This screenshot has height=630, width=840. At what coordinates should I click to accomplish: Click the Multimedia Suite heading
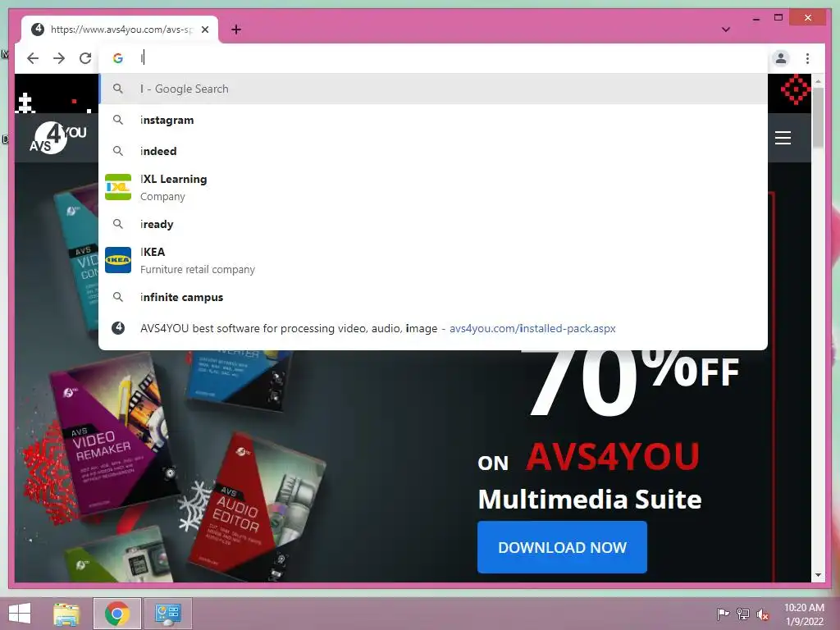pos(589,500)
